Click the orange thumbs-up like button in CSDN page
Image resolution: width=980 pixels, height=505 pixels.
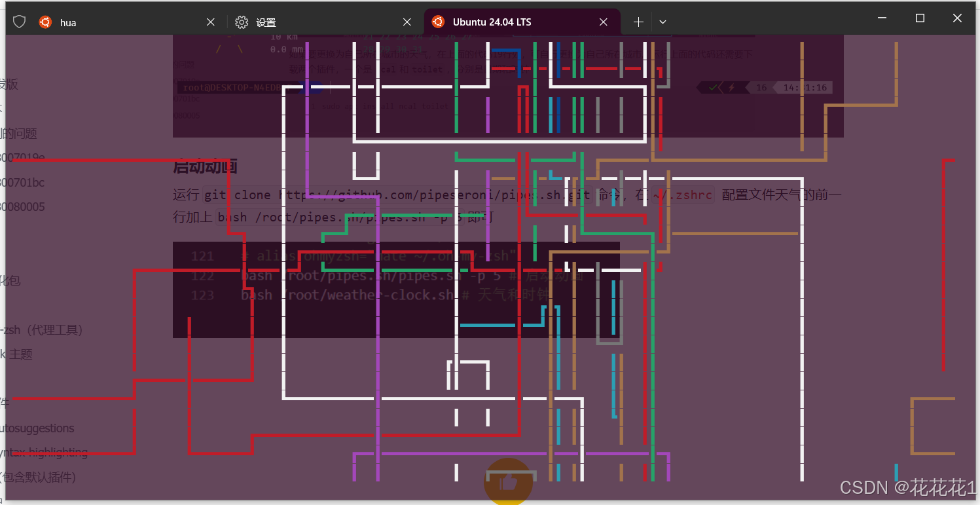click(x=508, y=482)
